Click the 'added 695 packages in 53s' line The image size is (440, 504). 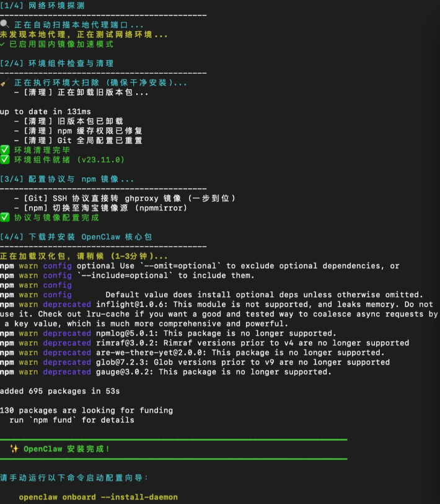(60, 391)
